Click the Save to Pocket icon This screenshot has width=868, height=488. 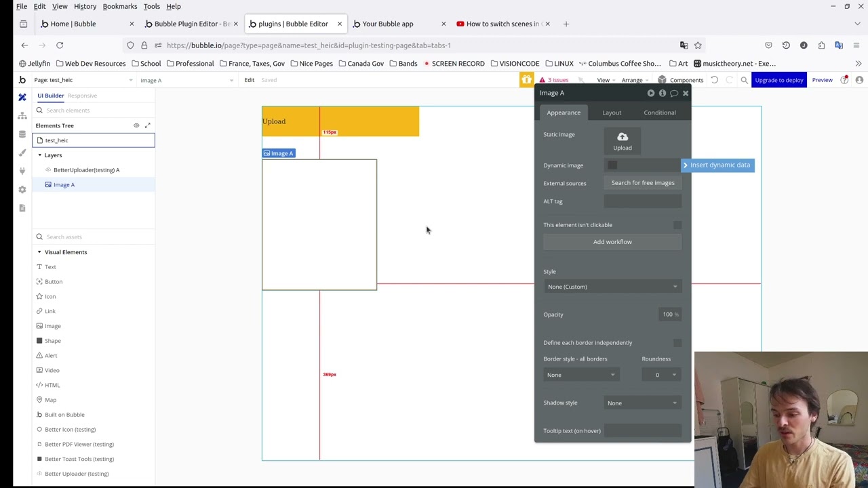(768, 45)
